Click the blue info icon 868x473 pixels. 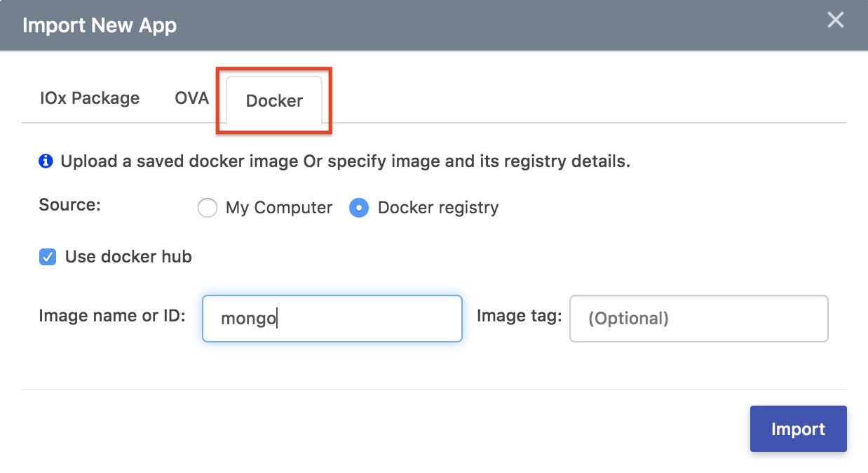click(46, 161)
